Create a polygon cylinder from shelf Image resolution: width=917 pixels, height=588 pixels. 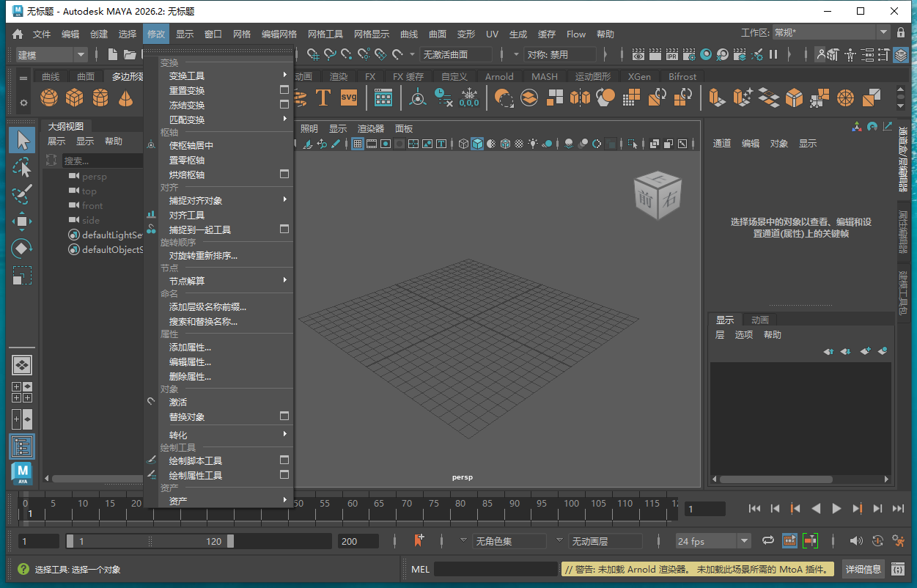(100, 98)
